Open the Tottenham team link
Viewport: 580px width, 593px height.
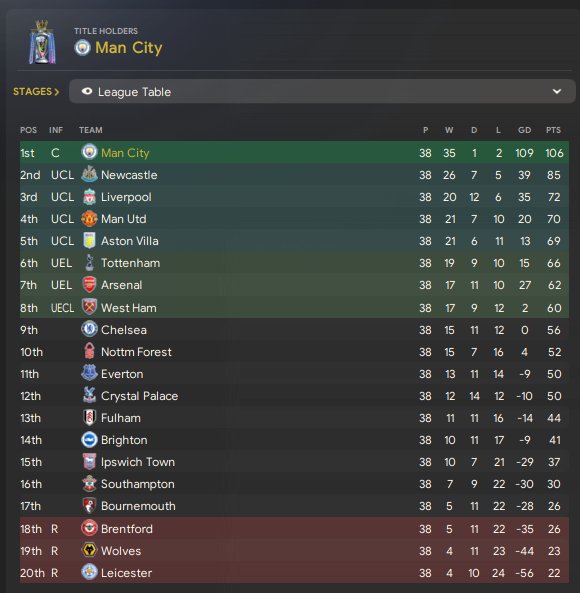(130, 263)
